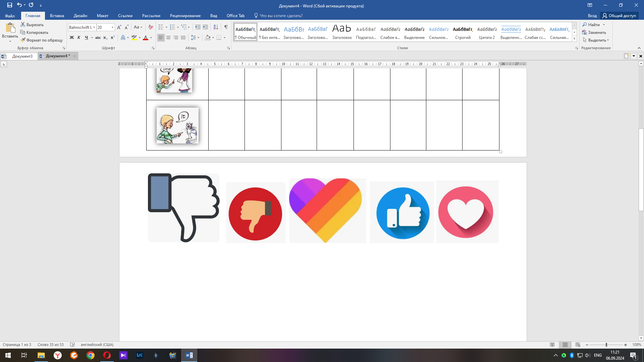Screen dimensions: 644x362
Task: Open the Дизайн ribbon tab
Action: tap(80, 16)
